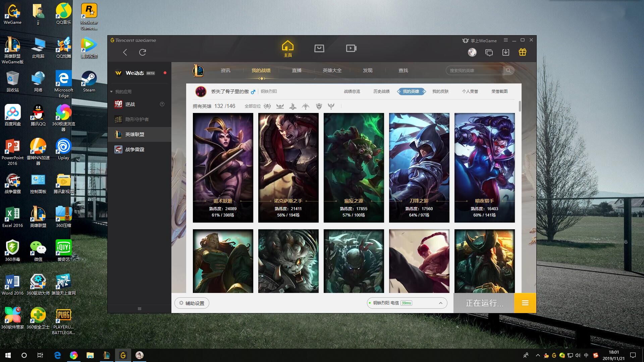Switch to the 直播 tab
644x362 pixels.
click(x=297, y=70)
